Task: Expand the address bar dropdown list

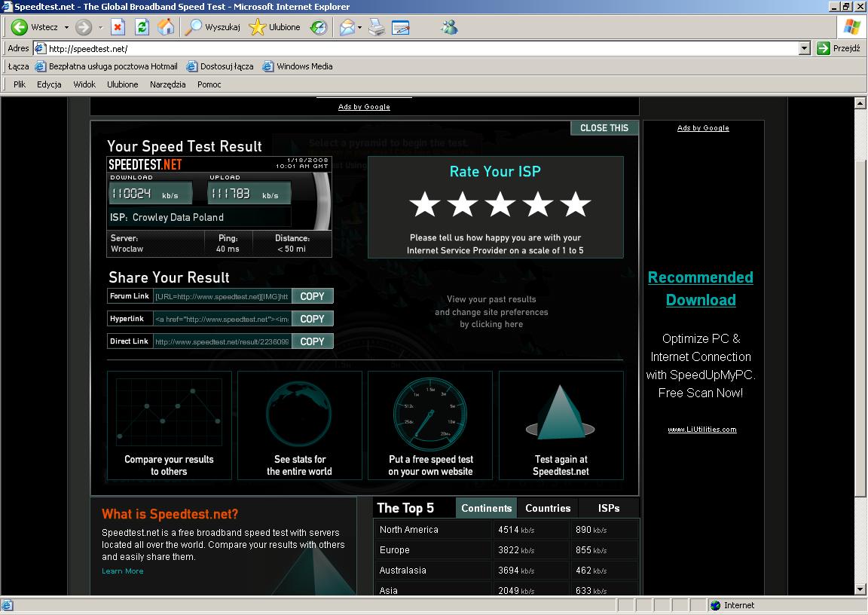Action: coord(804,48)
